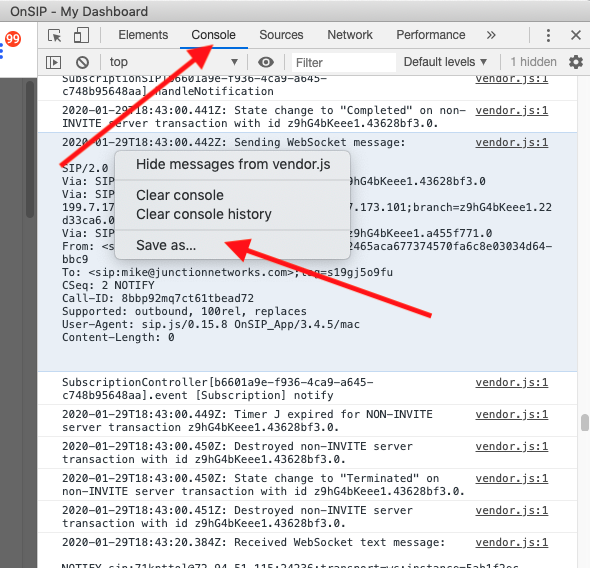Open console settings gear icon
The width and height of the screenshot is (590, 568).
pyautogui.click(x=576, y=62)
